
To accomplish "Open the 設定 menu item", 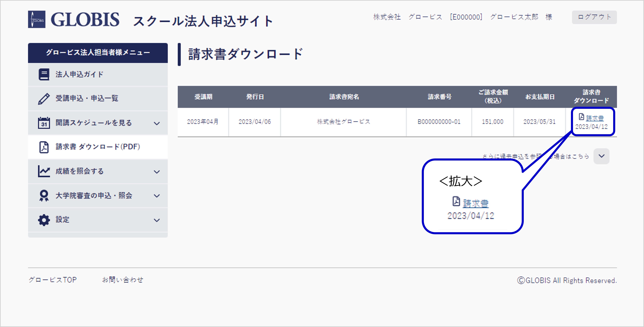I will (x=98, y=220).
